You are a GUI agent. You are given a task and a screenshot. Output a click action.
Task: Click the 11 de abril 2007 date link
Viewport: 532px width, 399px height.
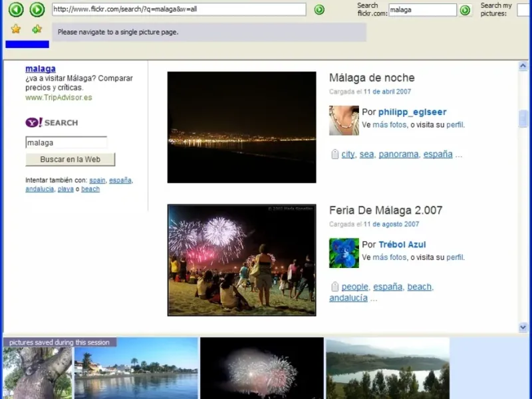coord(387,92)
